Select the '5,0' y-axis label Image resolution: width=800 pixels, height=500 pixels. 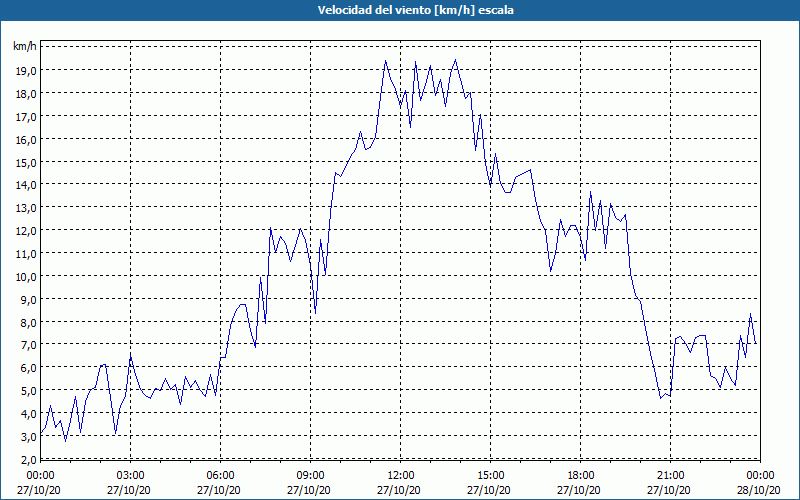[x=29, y=391]
